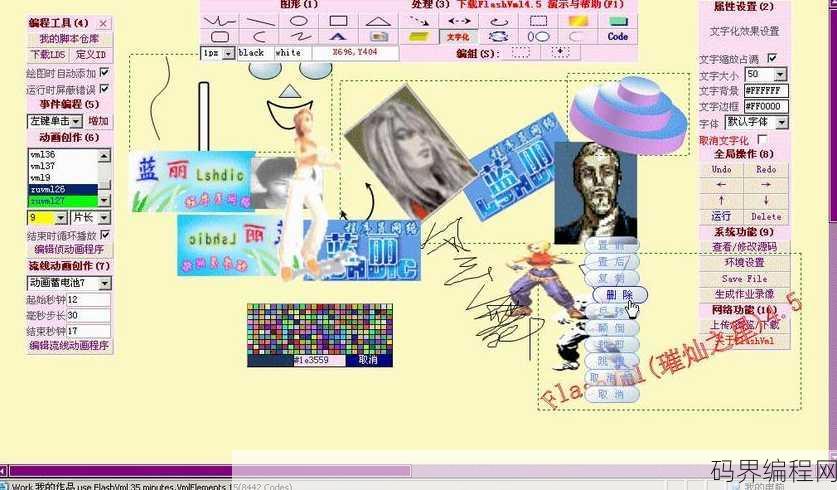837x490 pixels.
Task: Click the double ellipse tool icon
Action: click(538, 37)
